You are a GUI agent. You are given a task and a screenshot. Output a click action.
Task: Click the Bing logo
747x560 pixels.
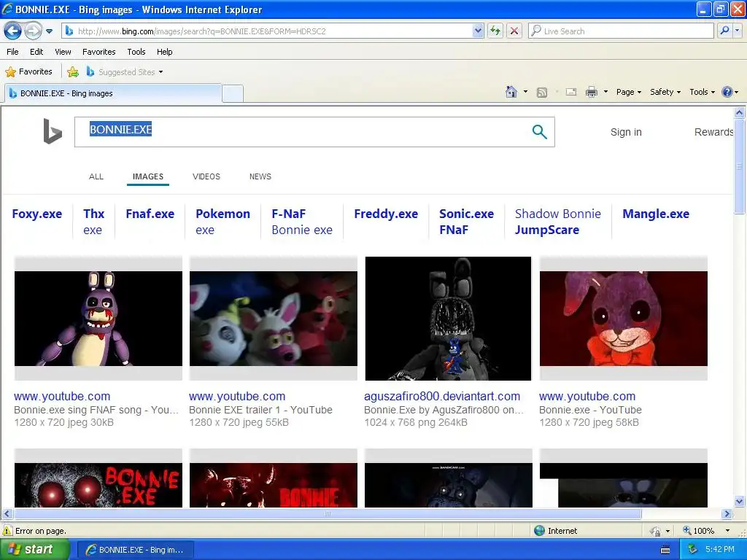click(x=53, y=131)
